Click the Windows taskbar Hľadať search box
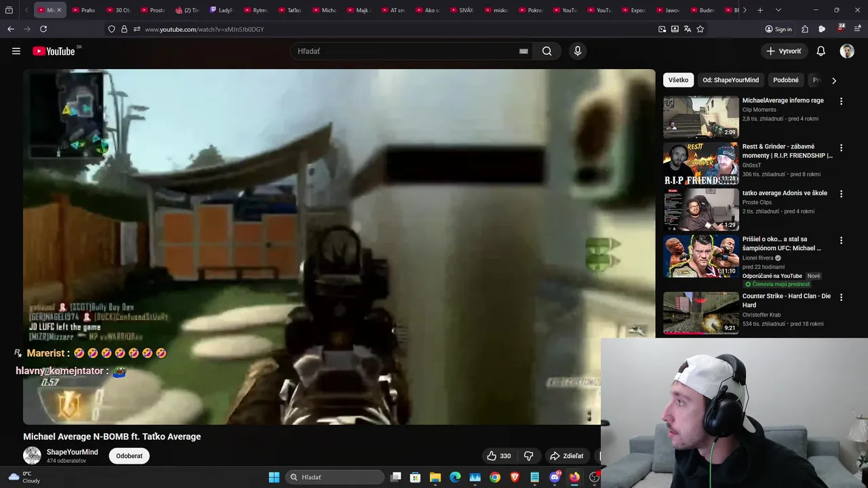 [335, 477]
